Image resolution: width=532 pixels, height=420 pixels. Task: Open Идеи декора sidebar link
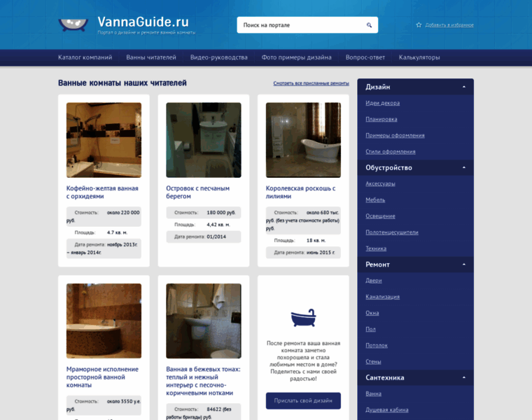(383, 103)
